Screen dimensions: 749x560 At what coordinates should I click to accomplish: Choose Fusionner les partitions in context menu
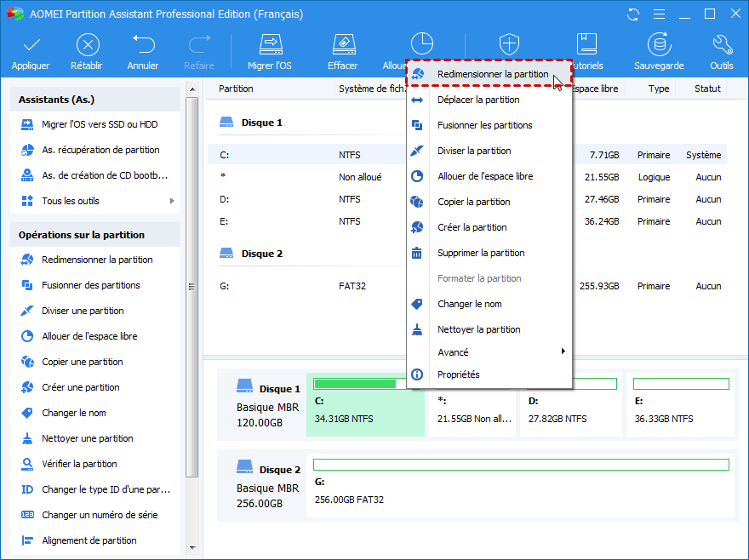(484, 125)
